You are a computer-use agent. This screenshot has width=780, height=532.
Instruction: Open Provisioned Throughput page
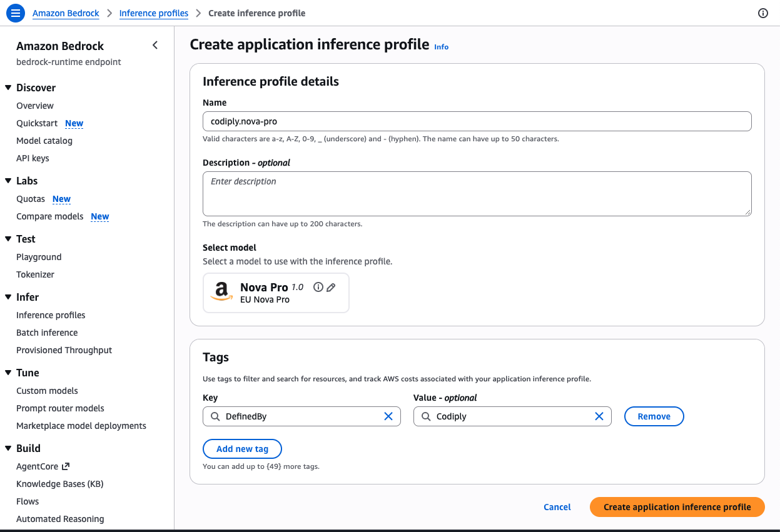(64, 350)
